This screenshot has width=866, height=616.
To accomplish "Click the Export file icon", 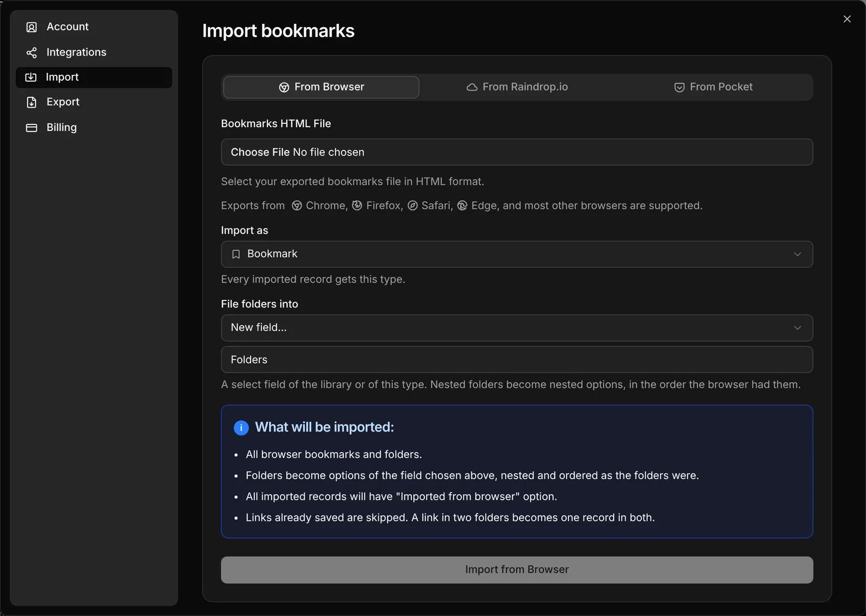I will (31, 102).
